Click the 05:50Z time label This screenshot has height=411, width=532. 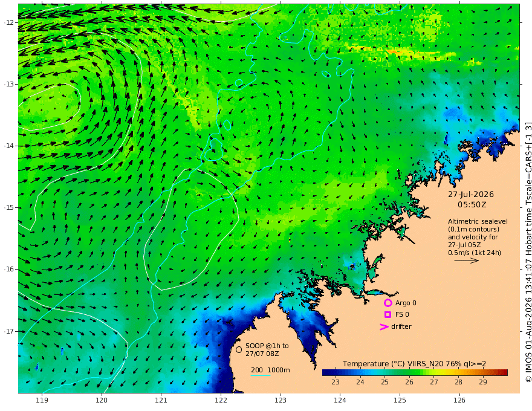[472, 205]
